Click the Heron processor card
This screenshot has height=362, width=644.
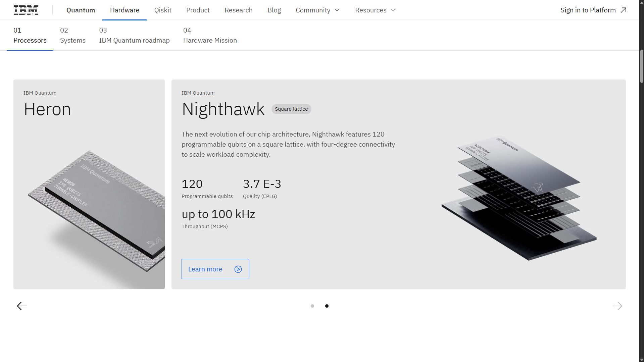(89, 184)
